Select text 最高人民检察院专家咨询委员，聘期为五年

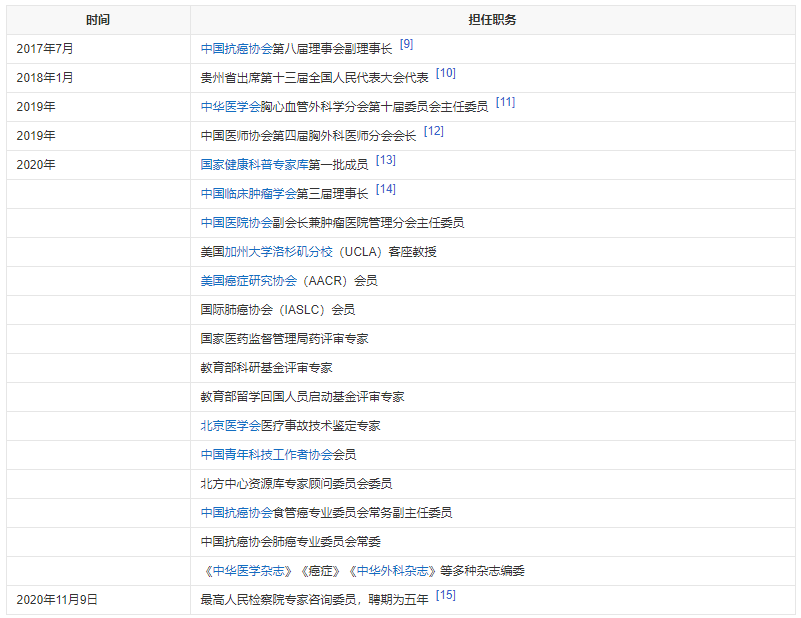click(x=314, y=600)
